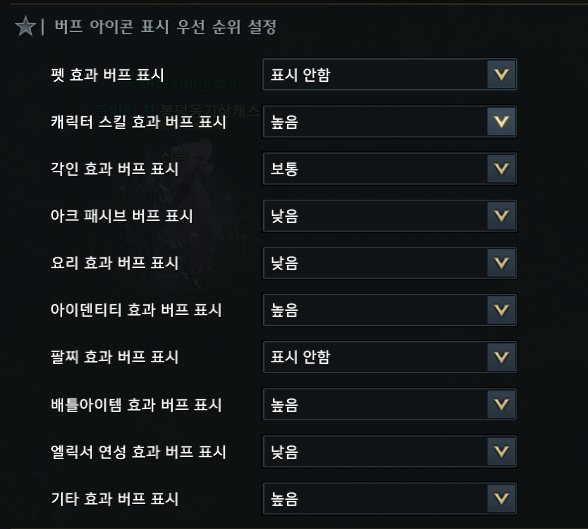Click the chevron icon for 팔찌 효과 버프 표시

click(x=501, y=357)
